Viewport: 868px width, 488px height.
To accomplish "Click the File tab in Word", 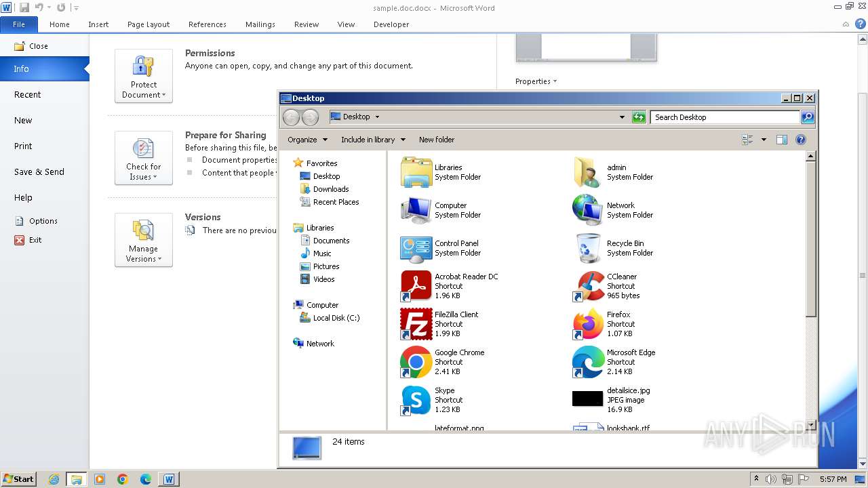I will point(19,24).
